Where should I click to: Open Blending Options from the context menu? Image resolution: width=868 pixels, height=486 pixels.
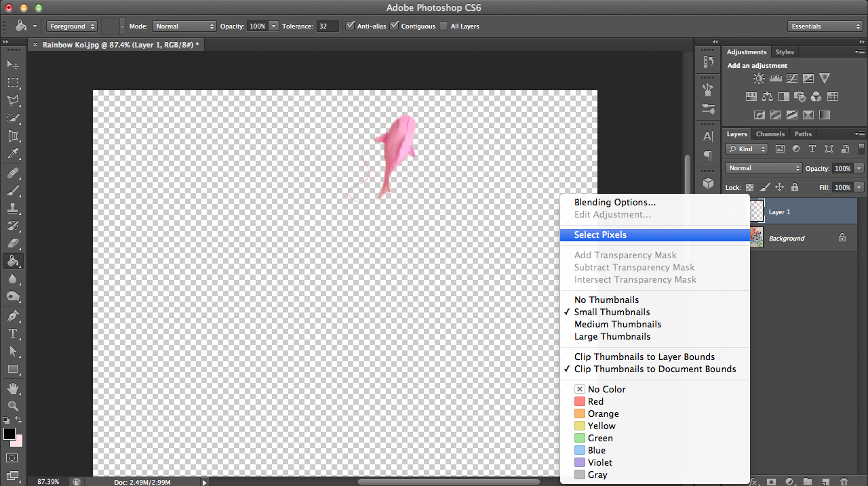tap(614, 202)
